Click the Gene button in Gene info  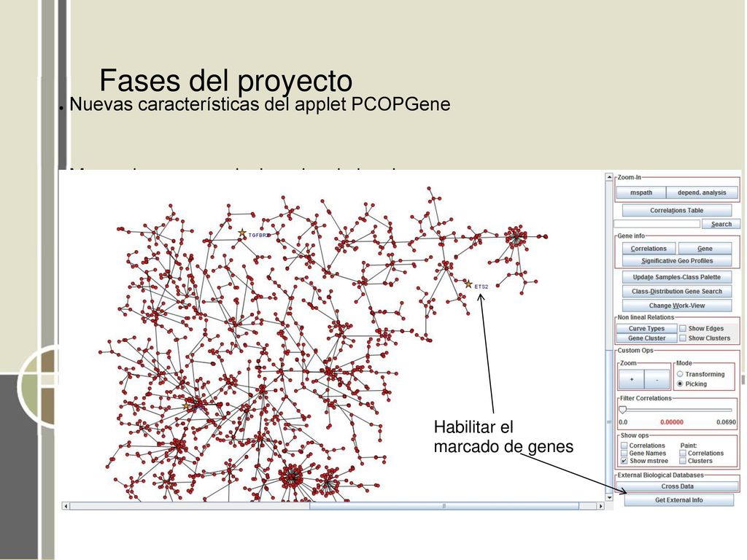[705, 249]
